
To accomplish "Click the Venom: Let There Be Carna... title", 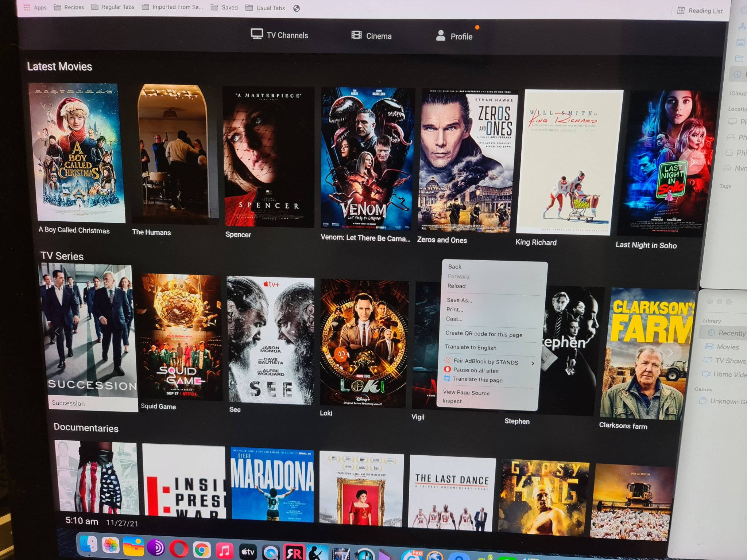I will (x=365, y=238).
